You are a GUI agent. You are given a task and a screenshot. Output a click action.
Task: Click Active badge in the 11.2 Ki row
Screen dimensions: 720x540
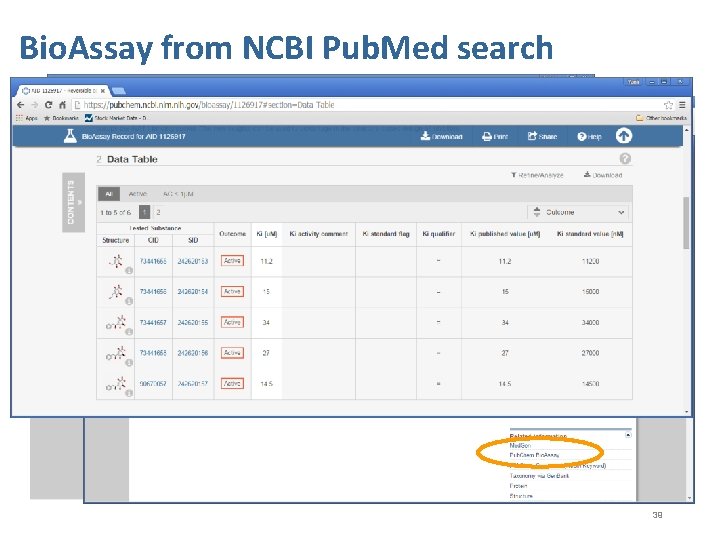coord(232,261)
